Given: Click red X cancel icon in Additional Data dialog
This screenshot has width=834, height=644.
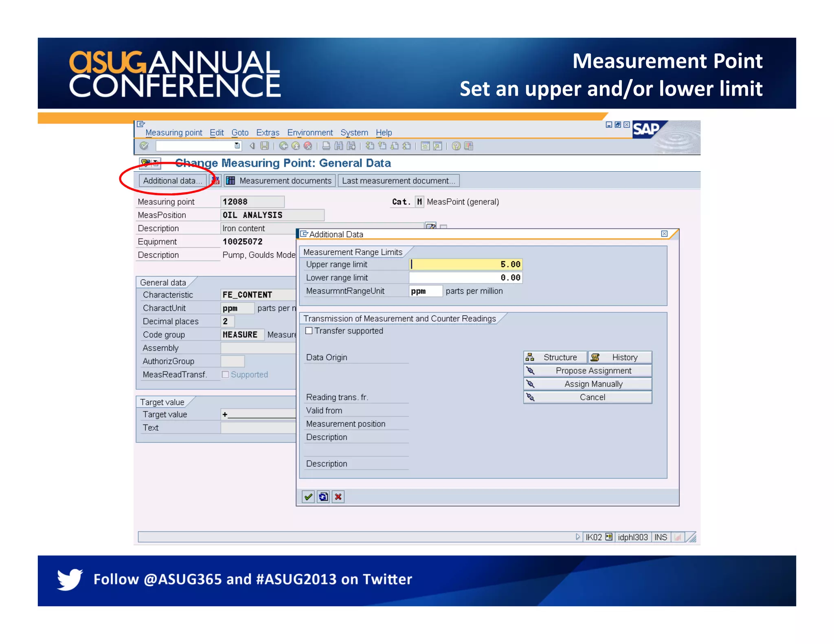Looking at the screenshot, I should point(338,497).
